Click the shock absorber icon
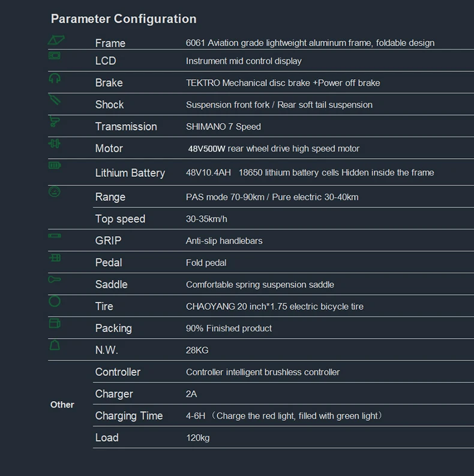 [x=55, y=100]
